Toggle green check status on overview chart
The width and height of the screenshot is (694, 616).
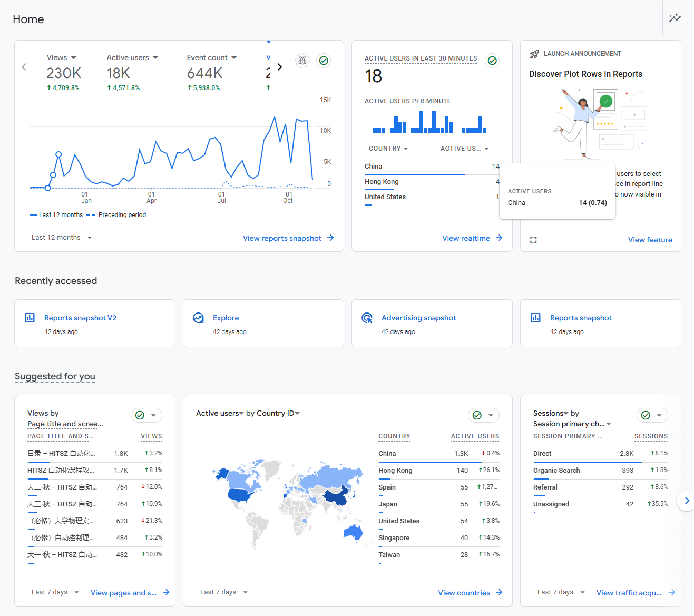click(x=324, y=61)
